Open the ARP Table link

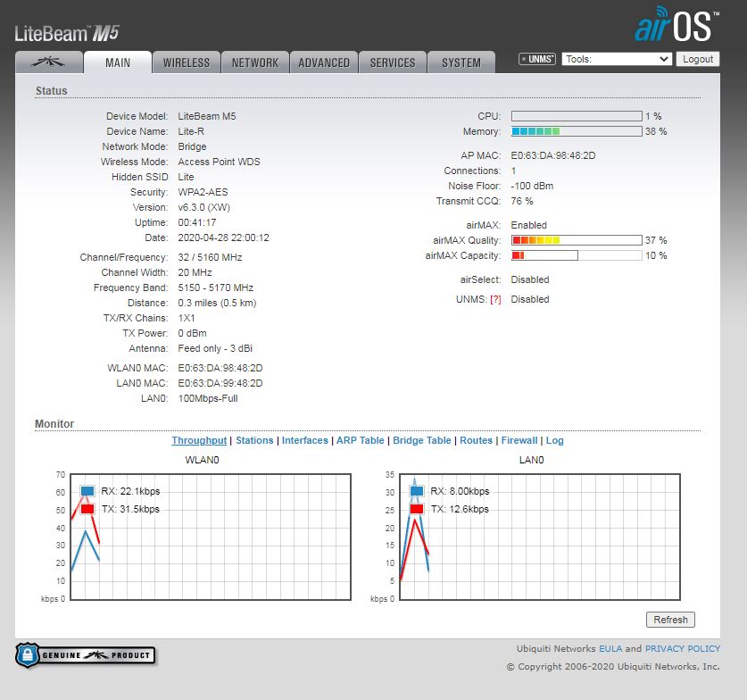360,440
